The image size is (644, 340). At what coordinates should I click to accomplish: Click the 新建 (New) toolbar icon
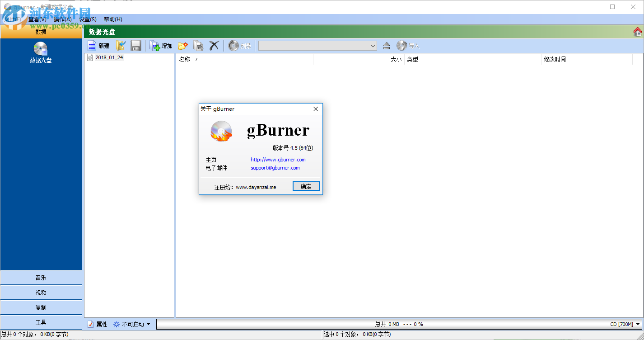click(92, 46)
